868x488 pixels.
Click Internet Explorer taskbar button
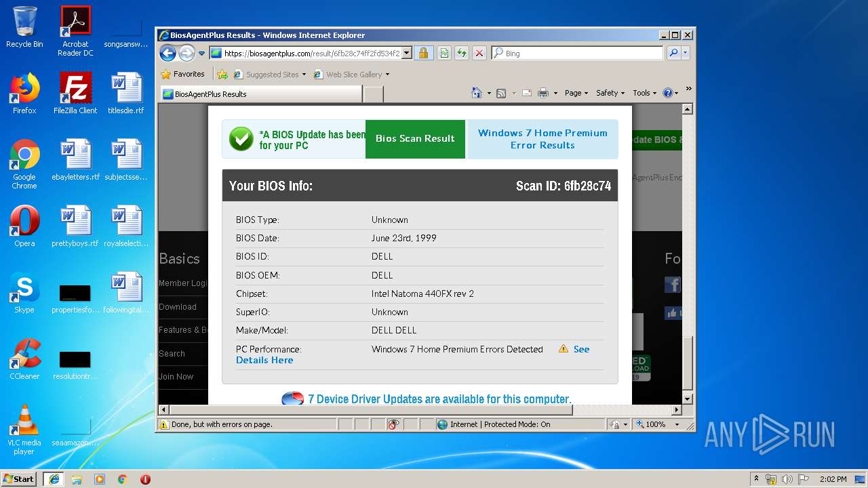(x=54, y=479)
